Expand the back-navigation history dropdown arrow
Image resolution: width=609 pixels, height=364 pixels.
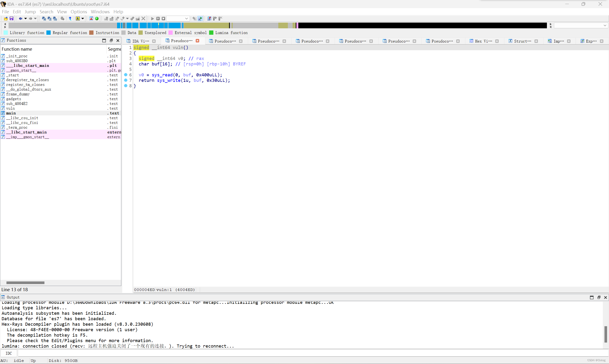(x=25, y=19)
